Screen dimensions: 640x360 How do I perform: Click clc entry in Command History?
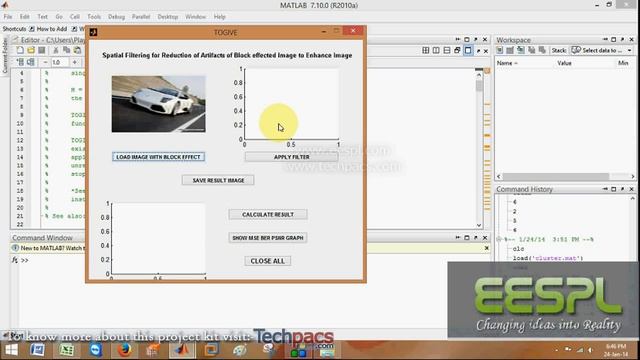(x=518, y=249)
